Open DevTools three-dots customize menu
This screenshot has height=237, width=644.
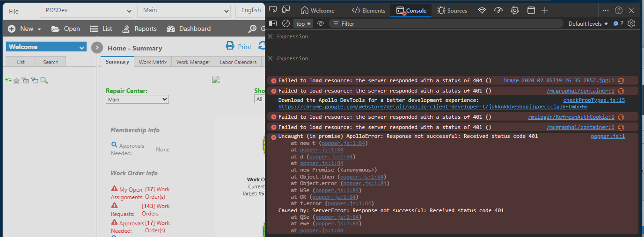(x=606, y=10)
